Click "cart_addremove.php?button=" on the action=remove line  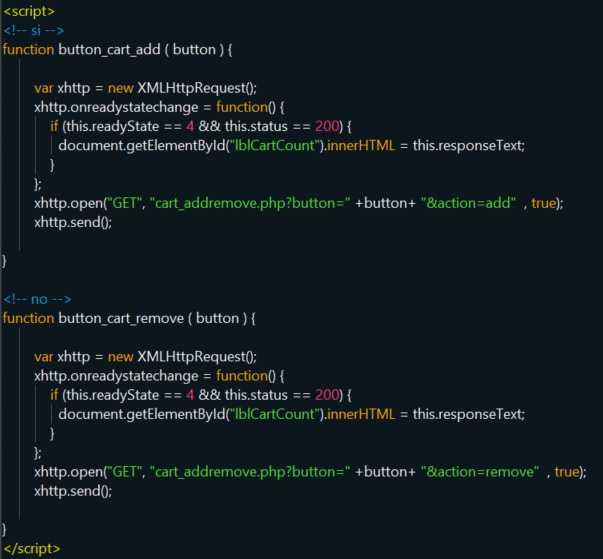click(x=250, y=472)
